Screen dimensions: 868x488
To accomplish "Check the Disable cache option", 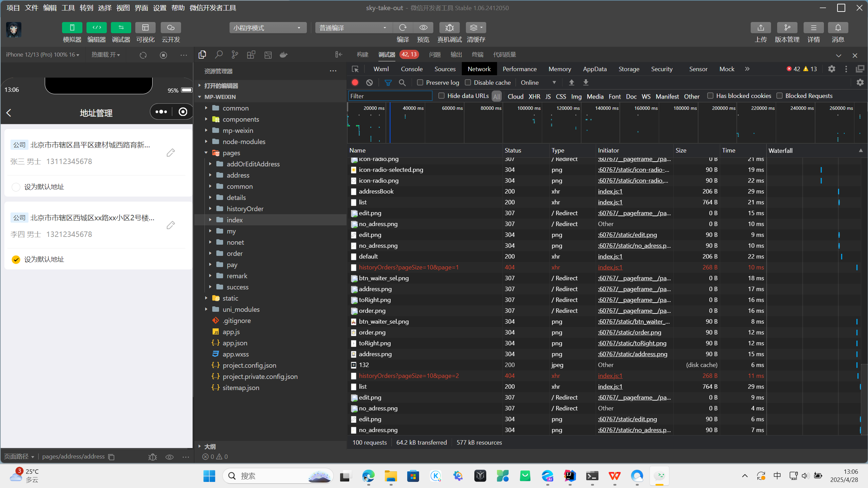I will click(468, 82).
